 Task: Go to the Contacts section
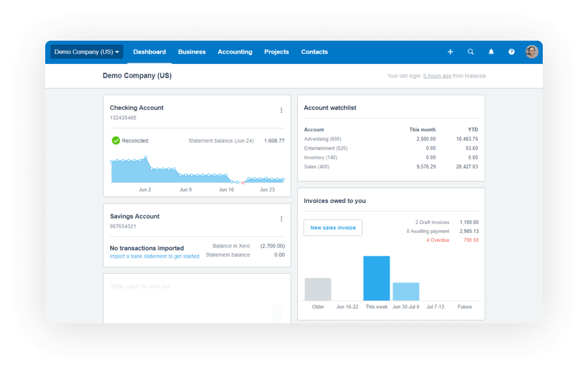314,51
